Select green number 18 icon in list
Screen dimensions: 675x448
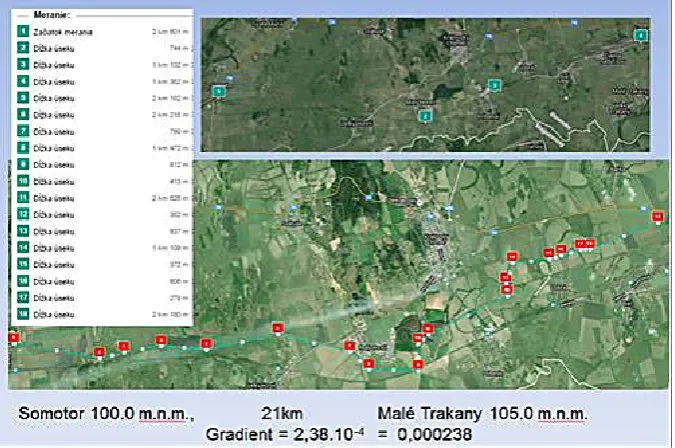pos(23,314)
